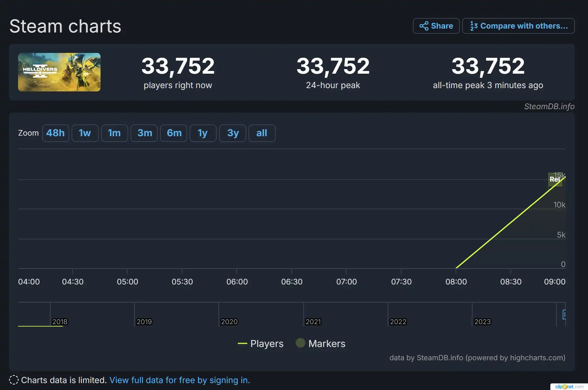Toggle the Players series in legend

(x=267, y=343)
